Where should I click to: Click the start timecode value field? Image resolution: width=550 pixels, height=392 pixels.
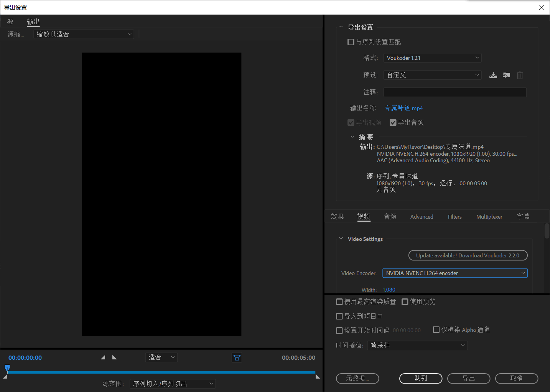pyautogui.click(x=407, y=330)
